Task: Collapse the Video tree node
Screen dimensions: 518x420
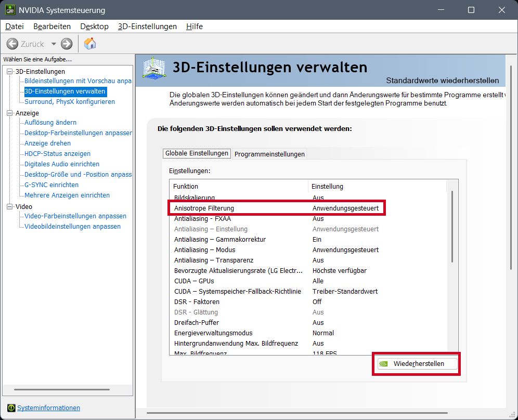Action: [9, 206]
